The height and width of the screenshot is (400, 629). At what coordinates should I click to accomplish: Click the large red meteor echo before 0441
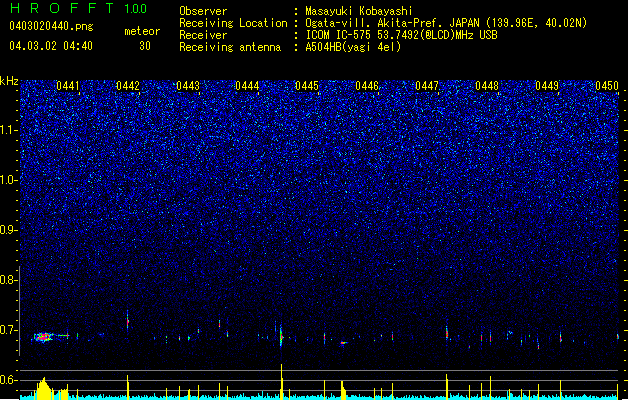point(43,337)
